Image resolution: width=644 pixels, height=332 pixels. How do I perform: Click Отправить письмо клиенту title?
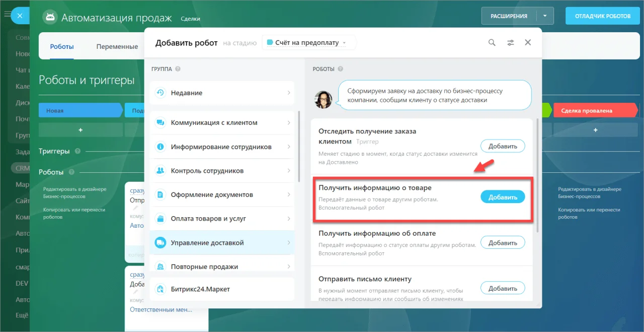(365, 279)
